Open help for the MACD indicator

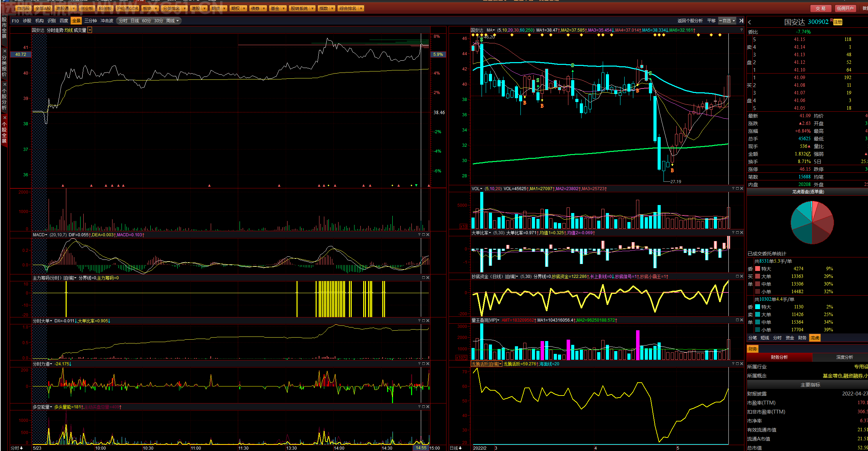pyautogui.click(x=419, y=235)
